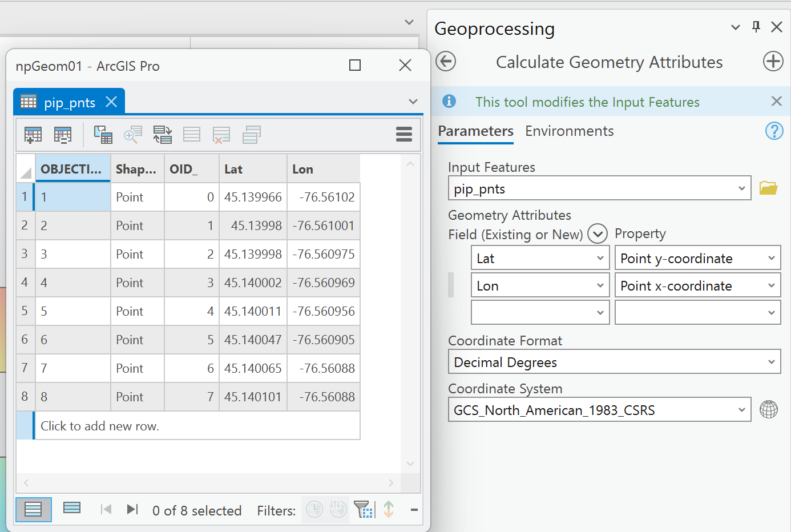Toggle Show All Records view
791x532 pixels.
(34, 509)
